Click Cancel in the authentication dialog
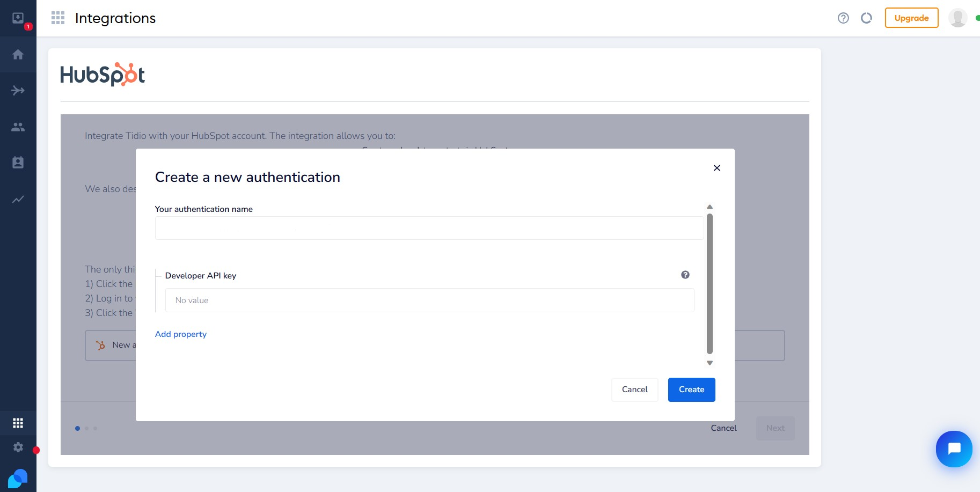This screenshot has height=492, width=980. pyautogui.click(x=635, y=390)
